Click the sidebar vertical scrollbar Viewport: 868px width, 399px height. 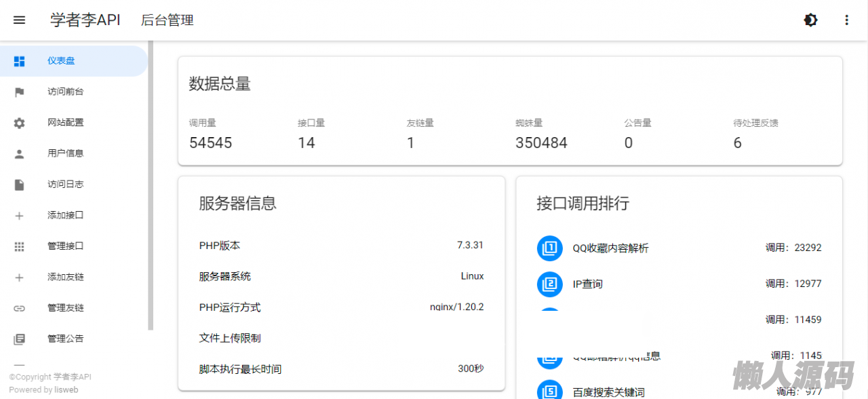click(x=151, y=183)
